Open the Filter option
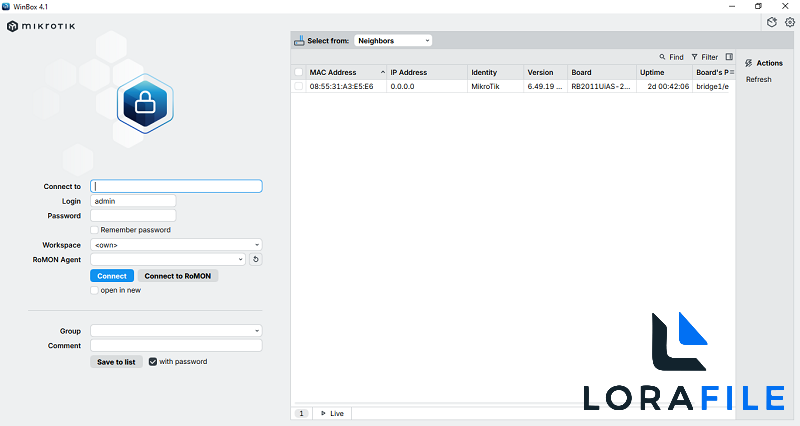Viewport: 800px width, 426px height. 705,57
